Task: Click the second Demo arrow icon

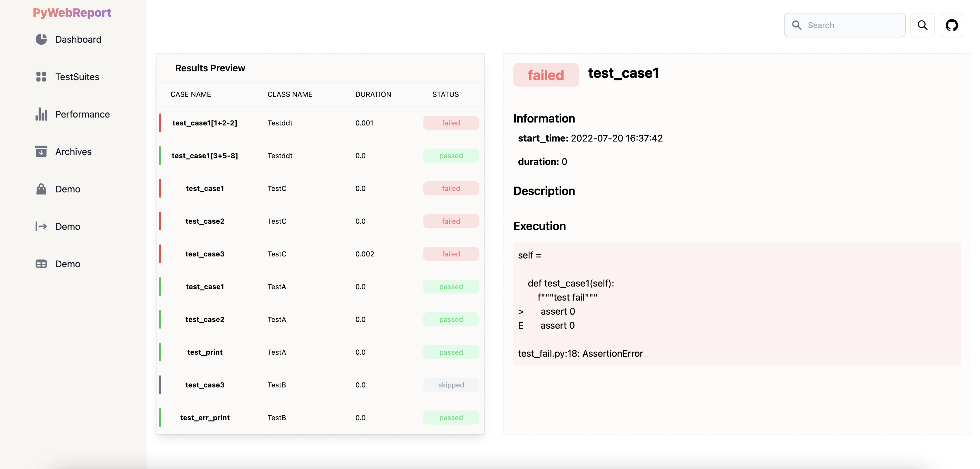Action: point(41,226)
